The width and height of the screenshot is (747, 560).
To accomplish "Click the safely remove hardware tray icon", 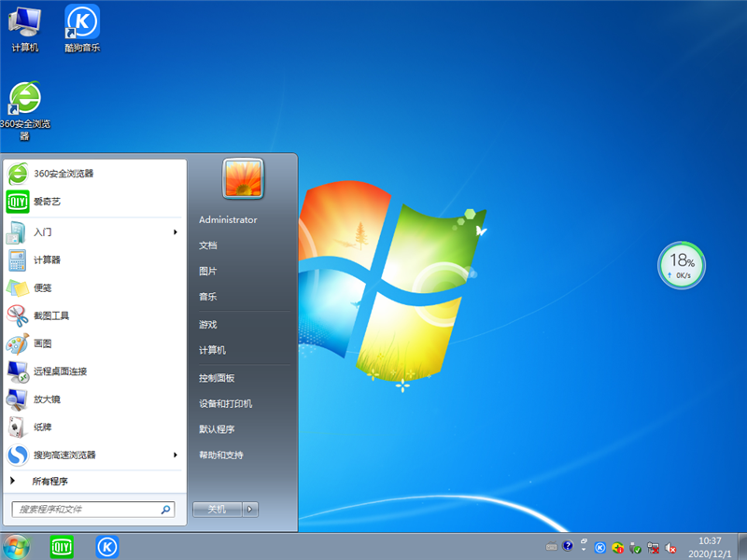I will 633,549.
